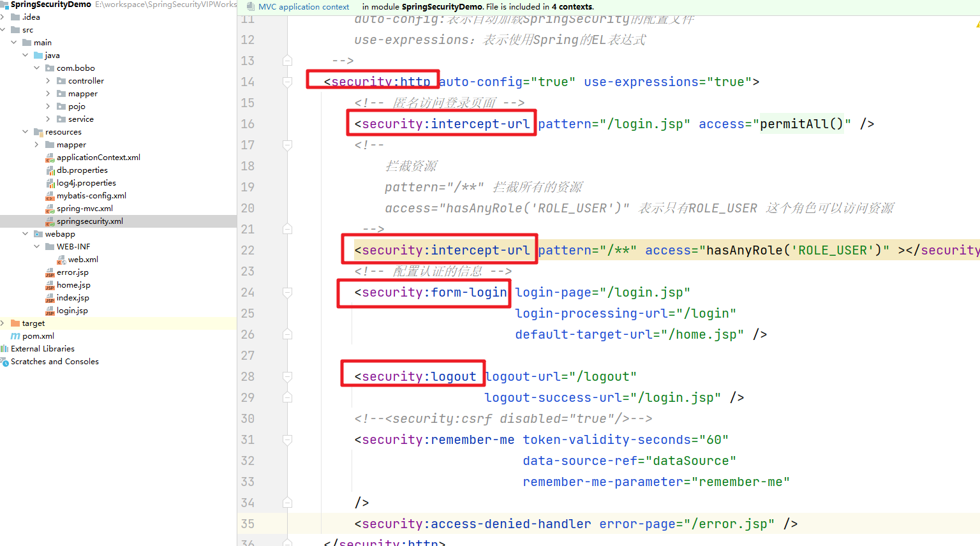Click the web.xml file icon

point(61,260)
